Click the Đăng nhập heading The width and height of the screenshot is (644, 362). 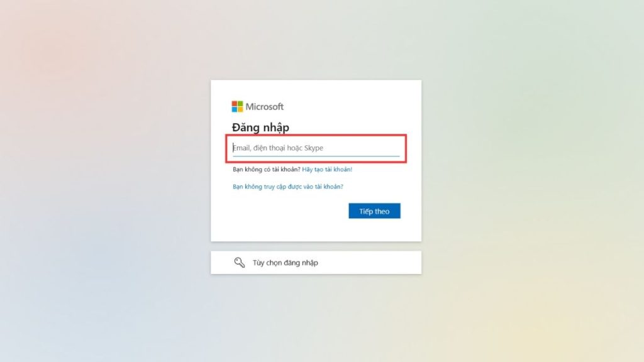point(260,127)
